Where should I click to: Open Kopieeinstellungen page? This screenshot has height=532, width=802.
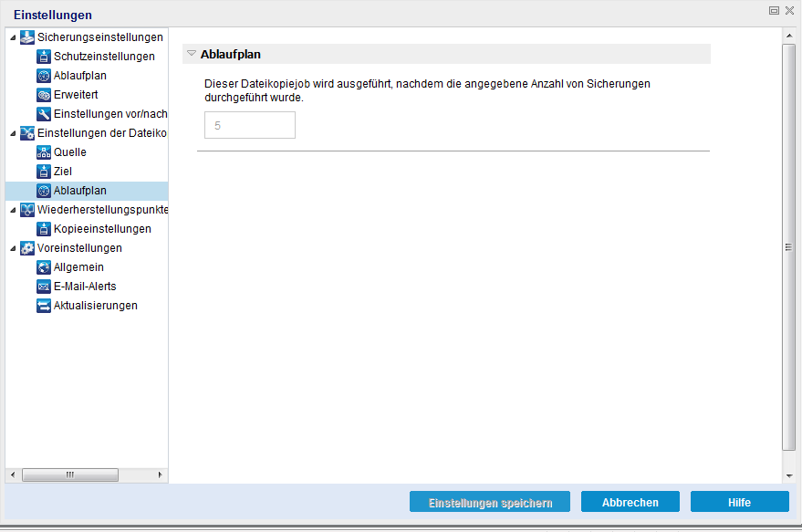[x=102, y=229]
